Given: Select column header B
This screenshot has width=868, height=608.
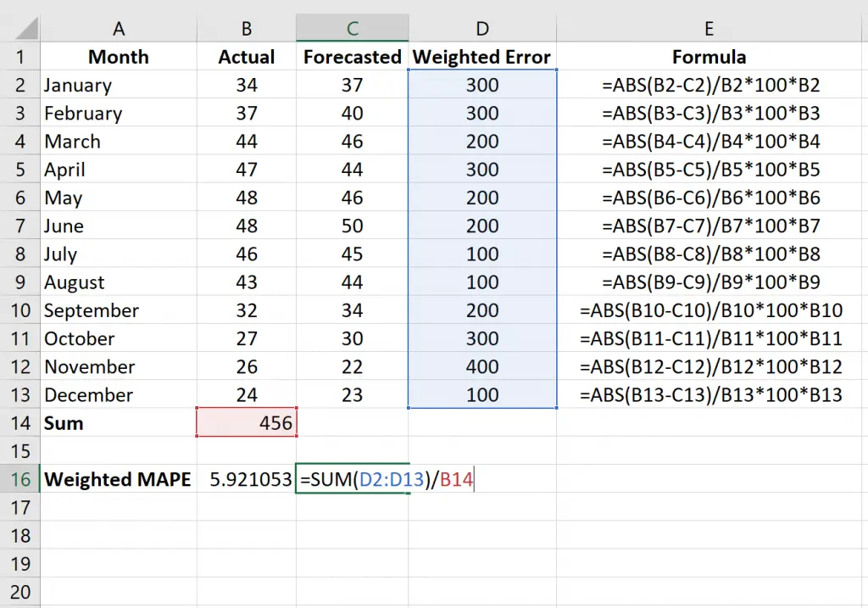Looking at the screenshot, I should point(246,28).
